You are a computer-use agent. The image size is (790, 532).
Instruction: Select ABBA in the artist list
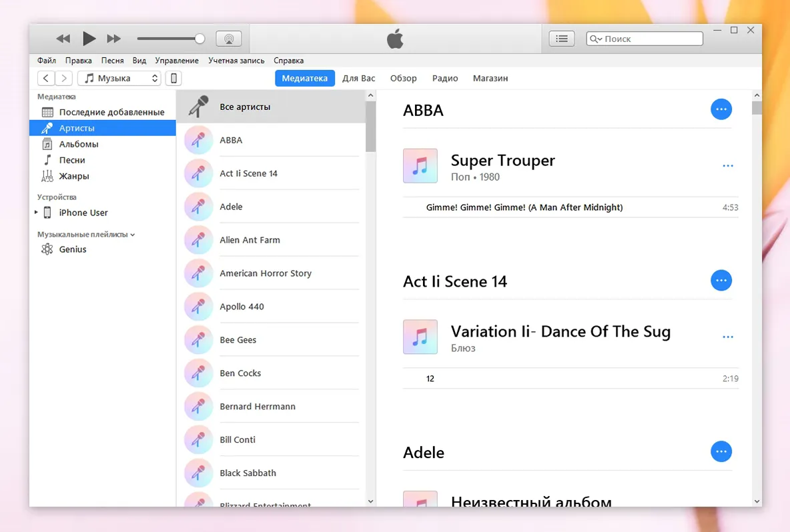click(x=271, y=140)
